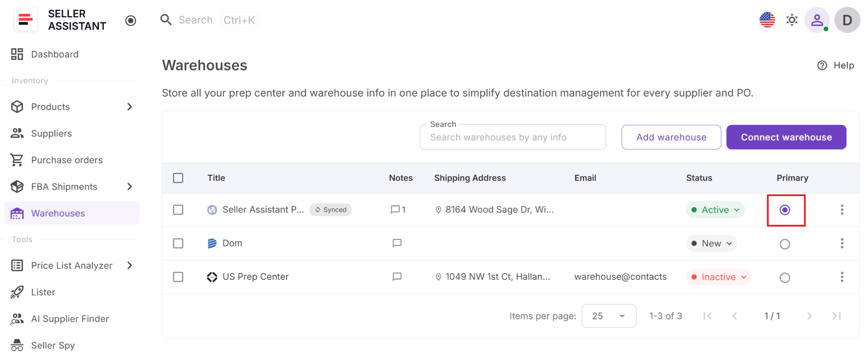The image size is (868, 357).
Task: Go to the next page
Action: [x=810, y=316]
